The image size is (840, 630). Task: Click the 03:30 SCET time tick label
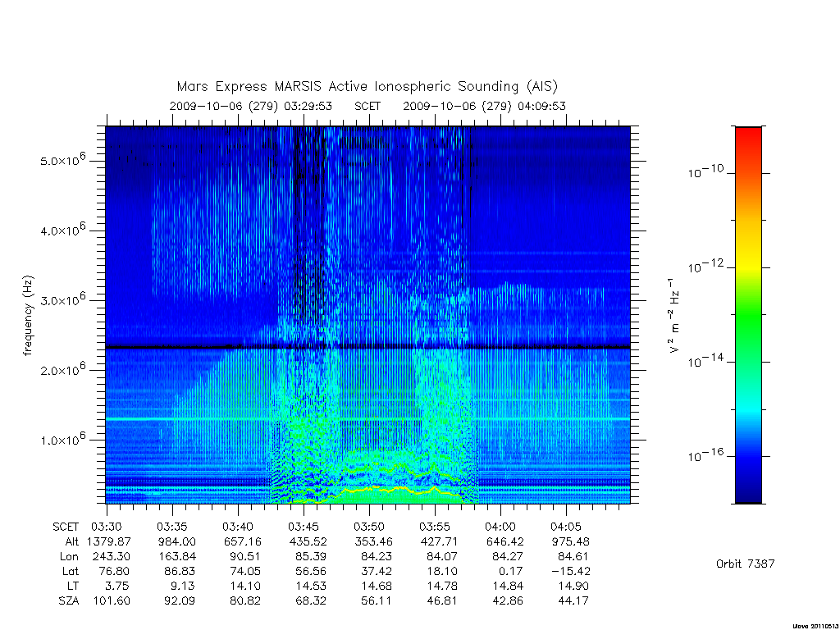click(x=107, y=527)
